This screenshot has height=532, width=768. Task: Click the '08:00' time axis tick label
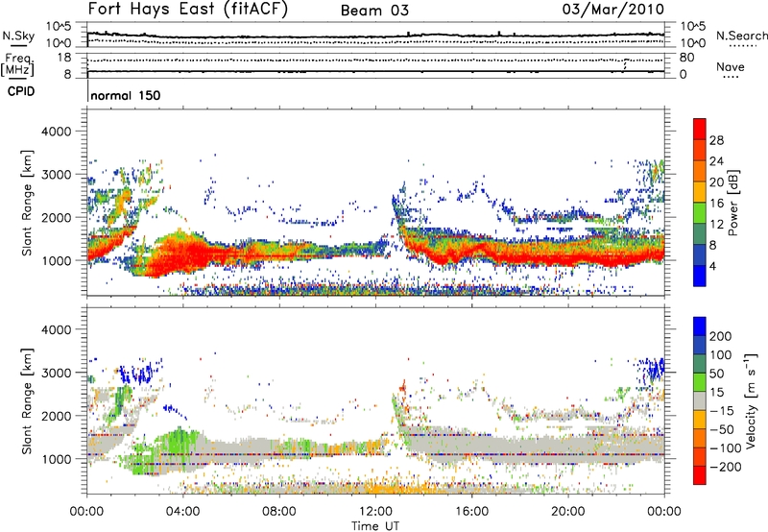(x=279, y=512)
